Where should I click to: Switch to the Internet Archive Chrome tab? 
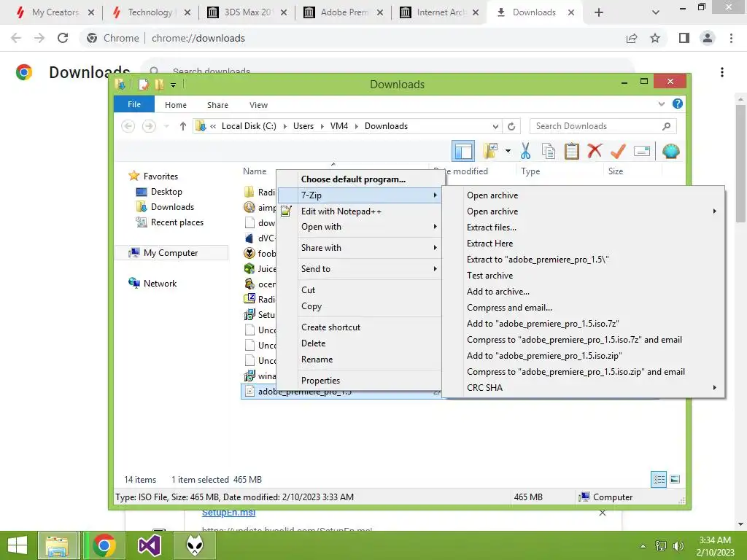coord(439,12)
